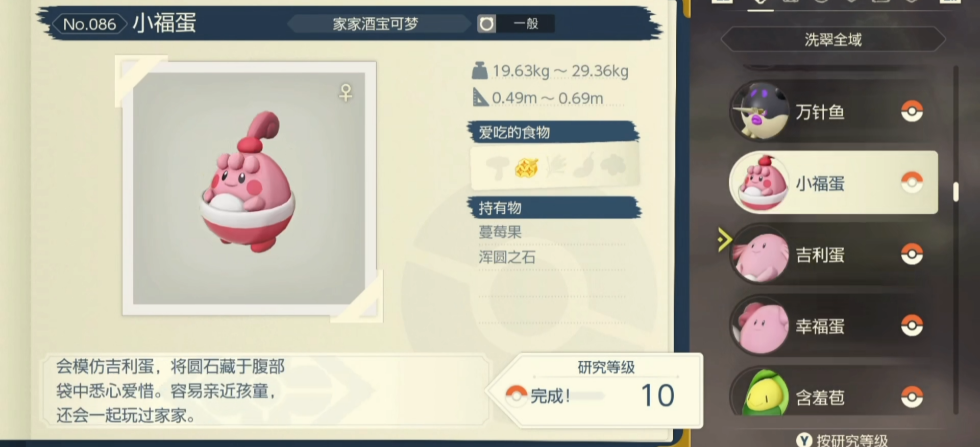Click the Poké Ball icon beside 含羞苞
The width and height of the screenshot is (980, 447).
tap(912, 397)
